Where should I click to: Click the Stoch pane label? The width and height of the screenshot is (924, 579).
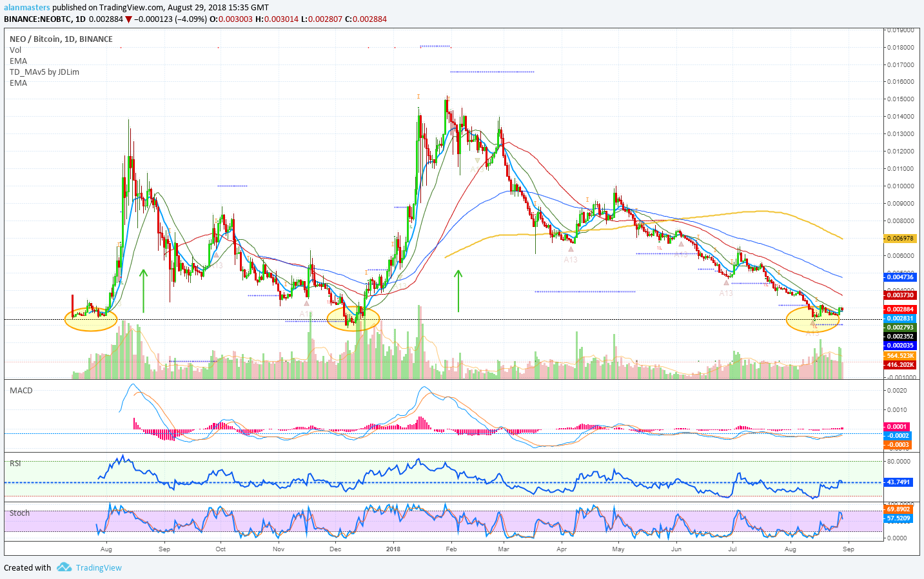(x=19, y=513)
